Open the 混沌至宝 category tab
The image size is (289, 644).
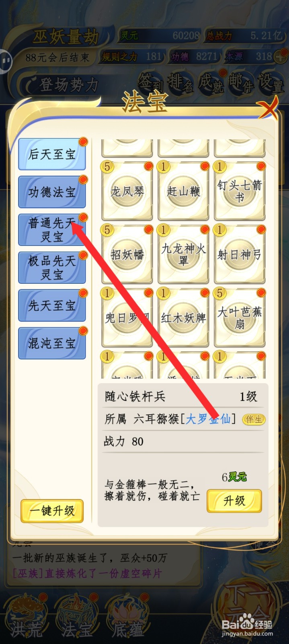[52, 343]
